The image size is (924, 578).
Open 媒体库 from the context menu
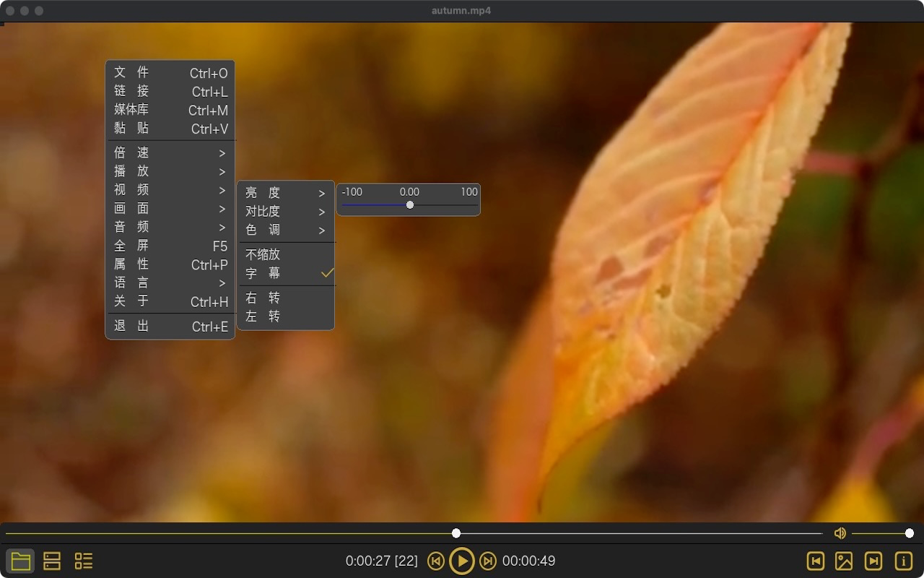click(170, 110)
